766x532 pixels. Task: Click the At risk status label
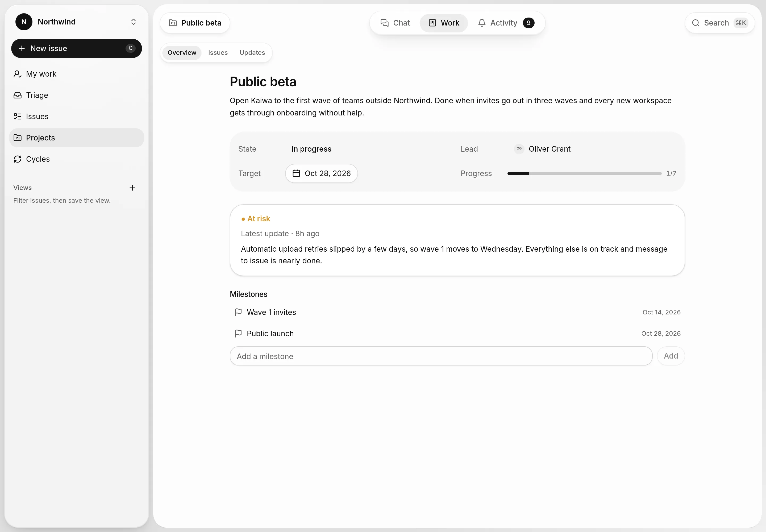pos(256,219)
